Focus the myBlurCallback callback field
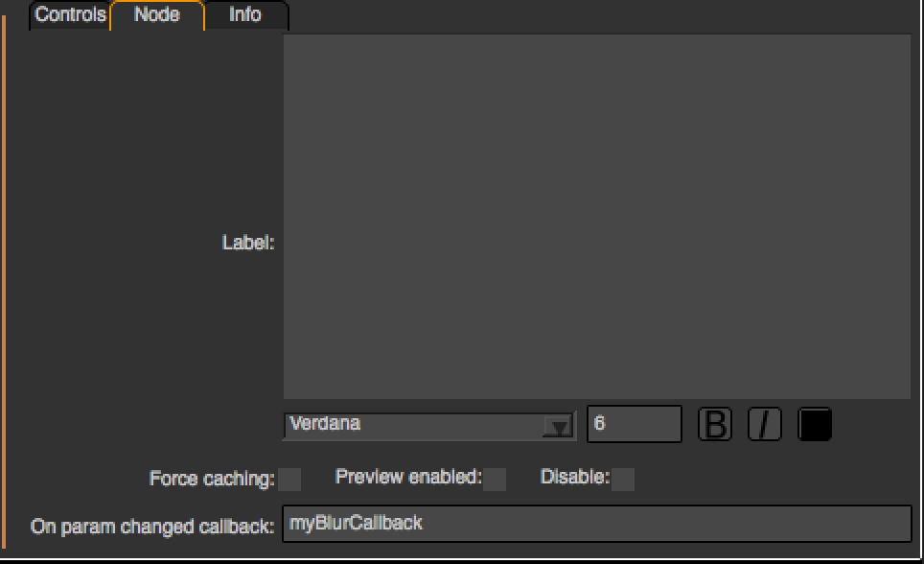This screenshot has height=564, width=924. (596, 524)
